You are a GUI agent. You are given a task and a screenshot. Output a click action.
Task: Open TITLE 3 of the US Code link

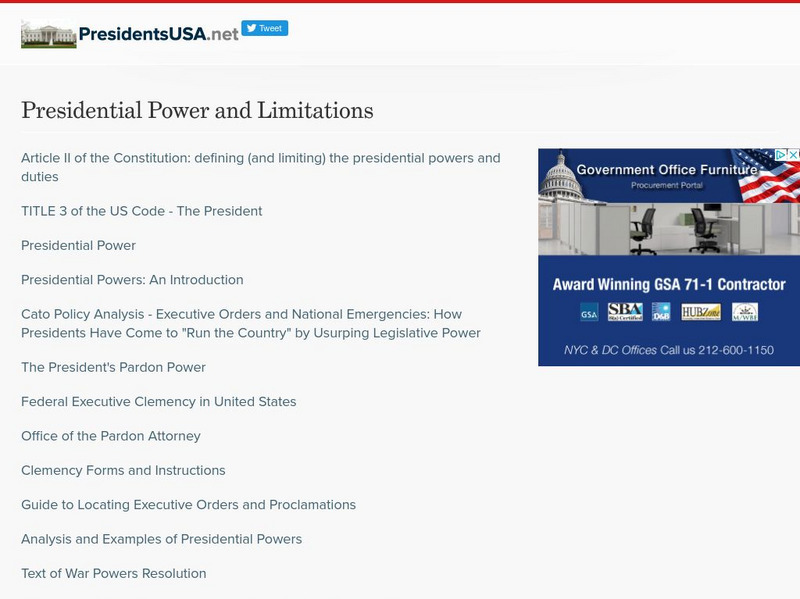141,211
